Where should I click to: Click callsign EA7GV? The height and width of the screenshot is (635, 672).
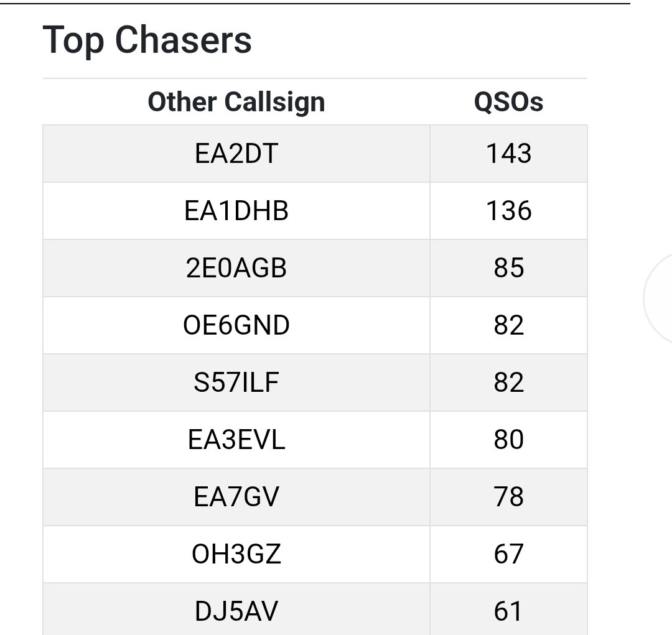pos(236,497)
